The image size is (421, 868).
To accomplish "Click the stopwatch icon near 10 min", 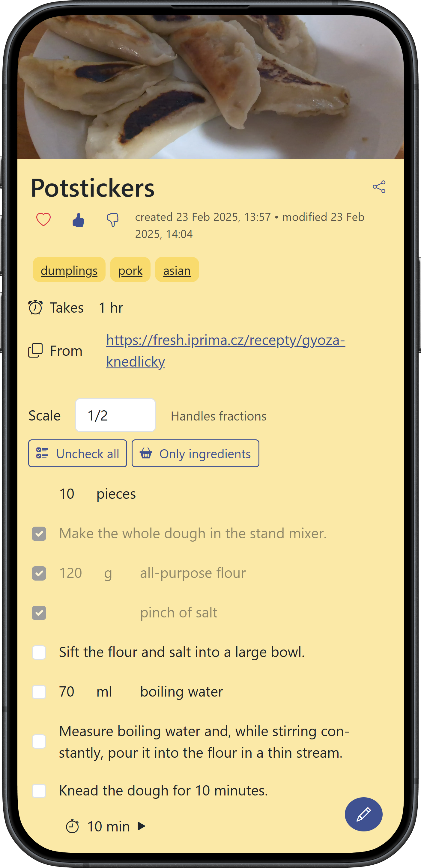I will pyautogui.click(x=73, y=826).
